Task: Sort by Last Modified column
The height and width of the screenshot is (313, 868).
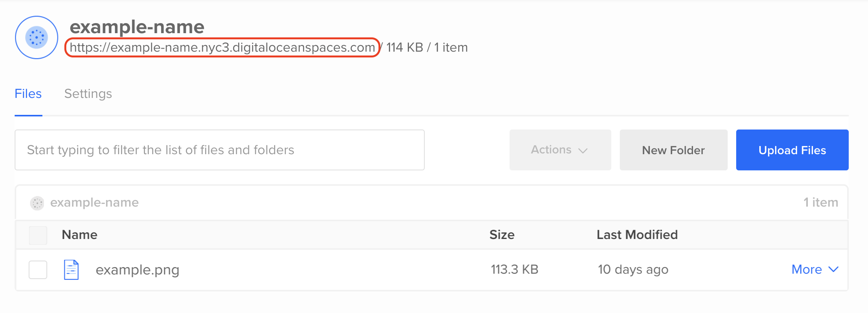Action: (x=637, y=235)
